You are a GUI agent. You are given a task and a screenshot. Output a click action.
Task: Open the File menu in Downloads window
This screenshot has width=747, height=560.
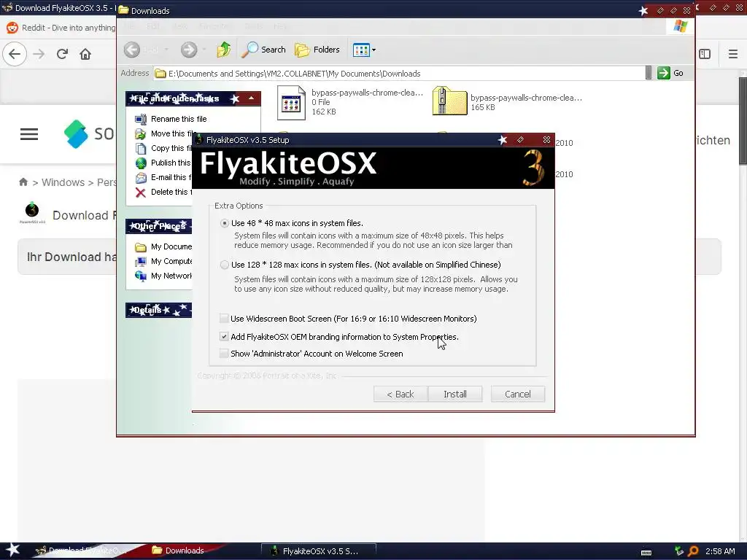tap(129, 26)
